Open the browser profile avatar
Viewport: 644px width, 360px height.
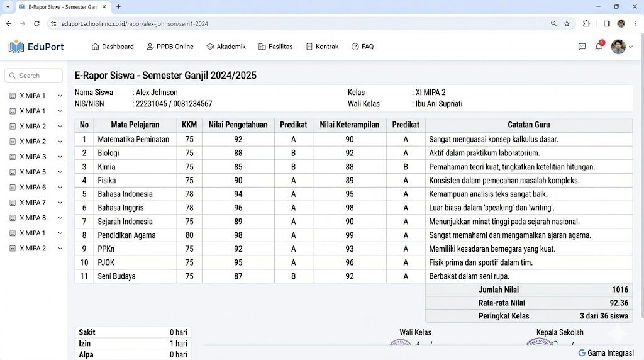[x=621, y=24]
